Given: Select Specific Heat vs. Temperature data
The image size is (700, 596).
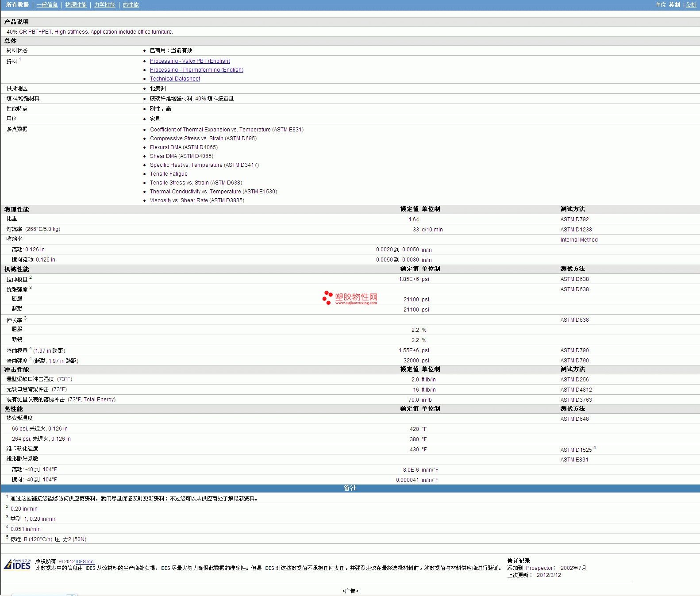Looking at the screenshot, I should 204,165.
